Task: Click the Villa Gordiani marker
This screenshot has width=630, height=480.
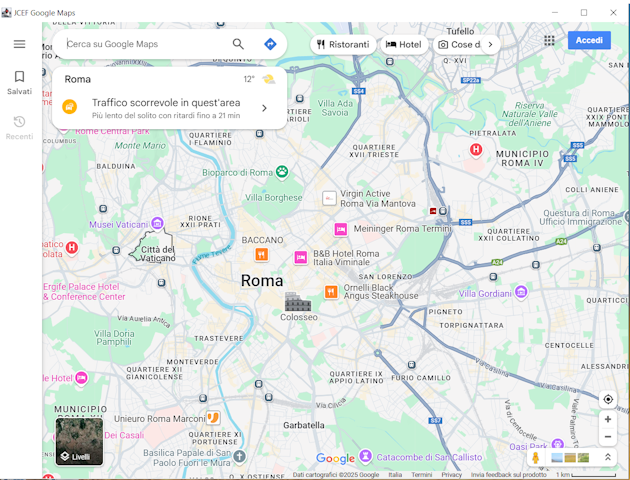Action: tap(521, 292)
